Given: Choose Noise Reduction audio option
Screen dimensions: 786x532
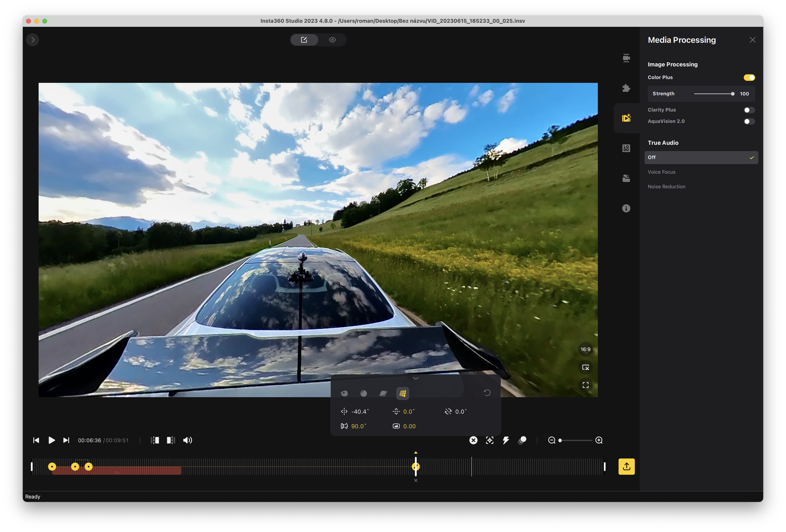Looking at the screenshot, I should [x=666, y=187].
